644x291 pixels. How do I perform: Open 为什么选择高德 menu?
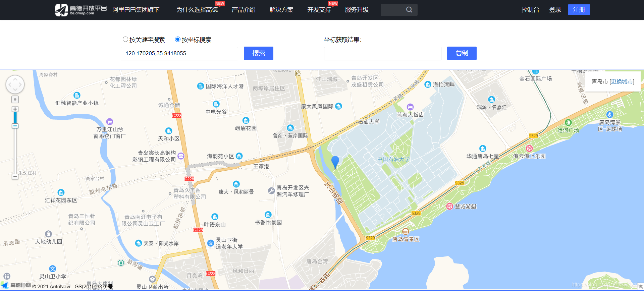pos(197,10)
